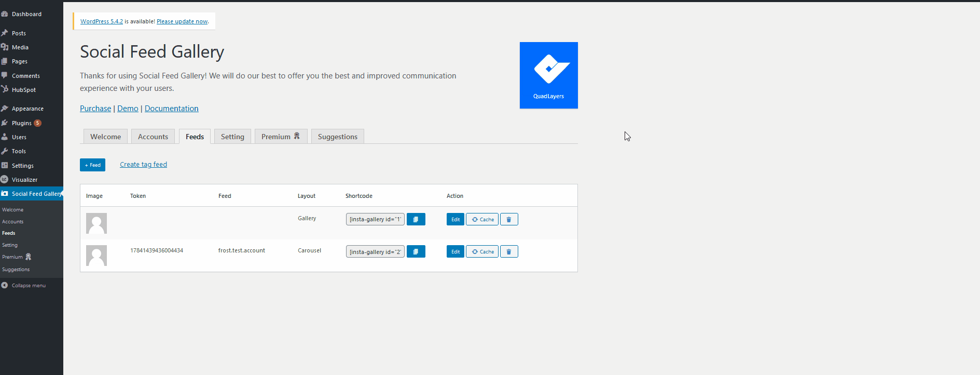The width and height of the screenshot is (980, 375).
Task: Click Please update now link
Action: 182,21
